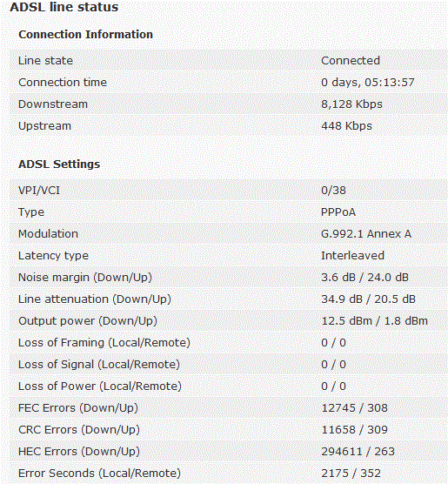Select the Line attenuation values
Image resolution: width=448 pixels, height=484 pixels.
coord(368,299)
